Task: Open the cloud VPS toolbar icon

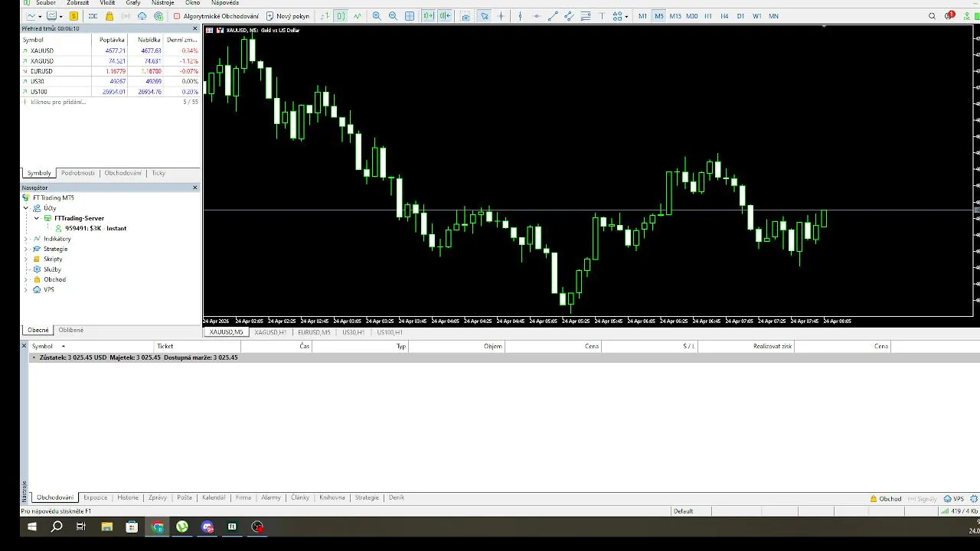Action: click(x=142, y=16)
